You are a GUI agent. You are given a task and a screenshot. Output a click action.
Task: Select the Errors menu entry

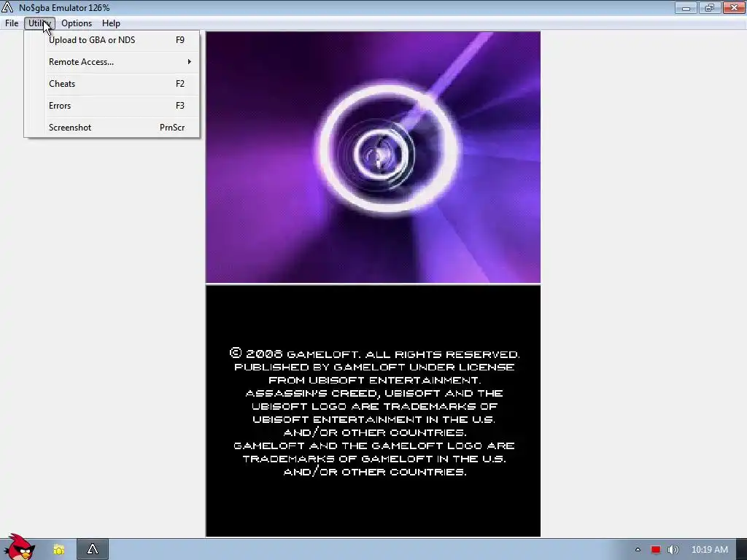(x=112, y=106)
